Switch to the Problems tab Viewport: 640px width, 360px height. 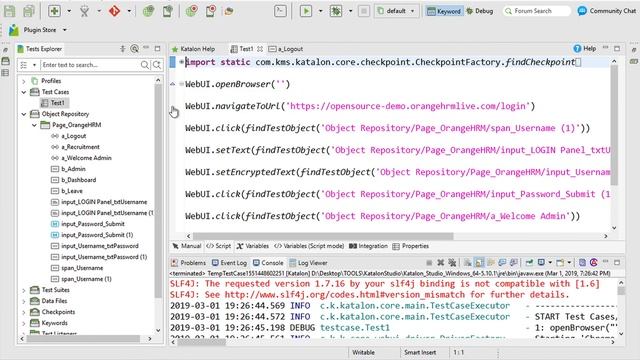(188, 263)
